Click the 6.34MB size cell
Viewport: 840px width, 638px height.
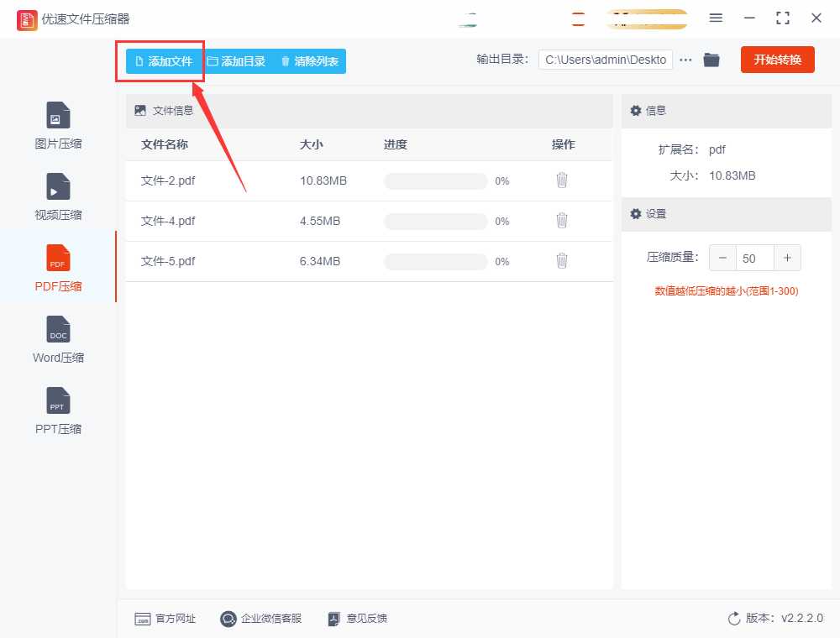coord(320,261)
